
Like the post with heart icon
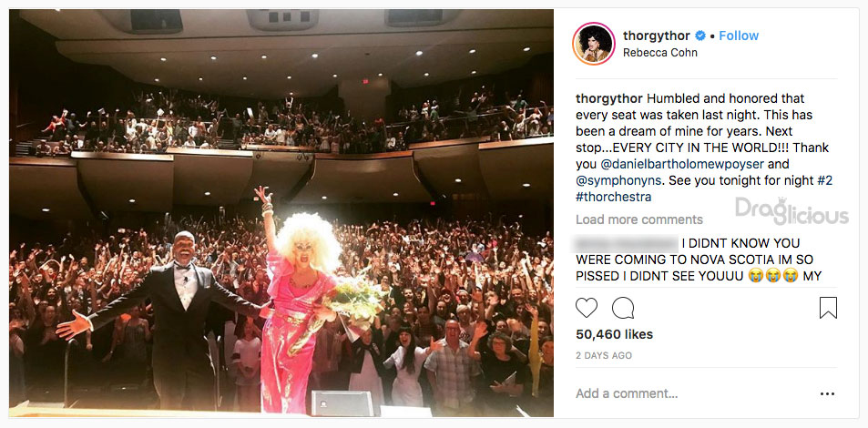(587, 308)
